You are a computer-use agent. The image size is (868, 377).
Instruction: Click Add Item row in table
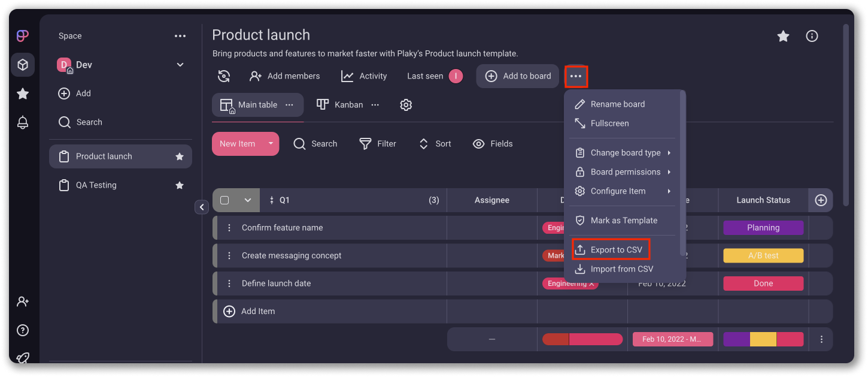point(258,311)
